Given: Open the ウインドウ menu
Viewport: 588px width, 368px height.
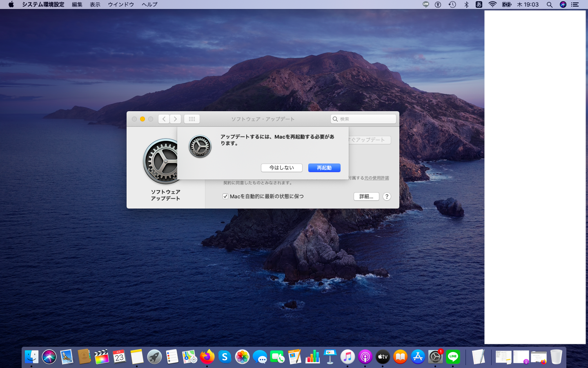Looking at the screenshot, I should pyautogui.click(x=121, y=4).
